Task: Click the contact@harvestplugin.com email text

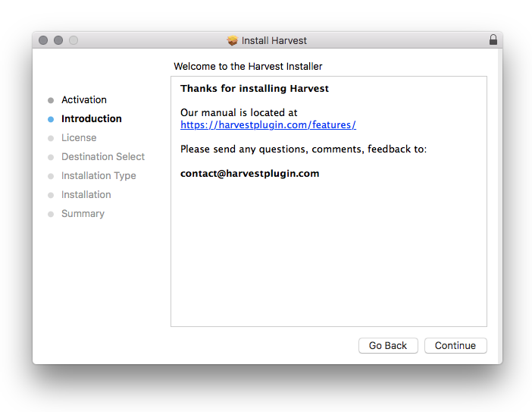Action: 250,174
